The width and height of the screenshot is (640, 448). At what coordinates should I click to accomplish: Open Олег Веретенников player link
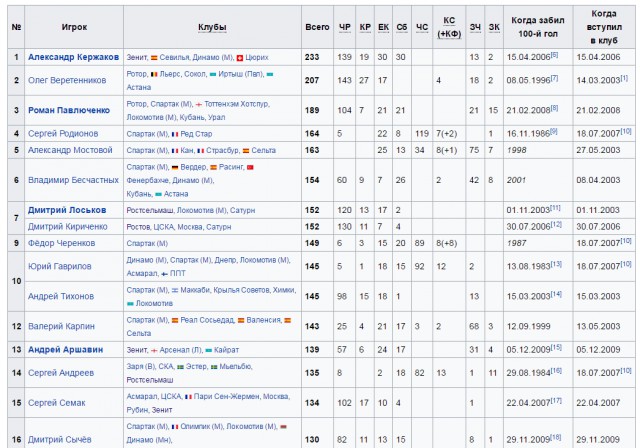coord(67,80)
